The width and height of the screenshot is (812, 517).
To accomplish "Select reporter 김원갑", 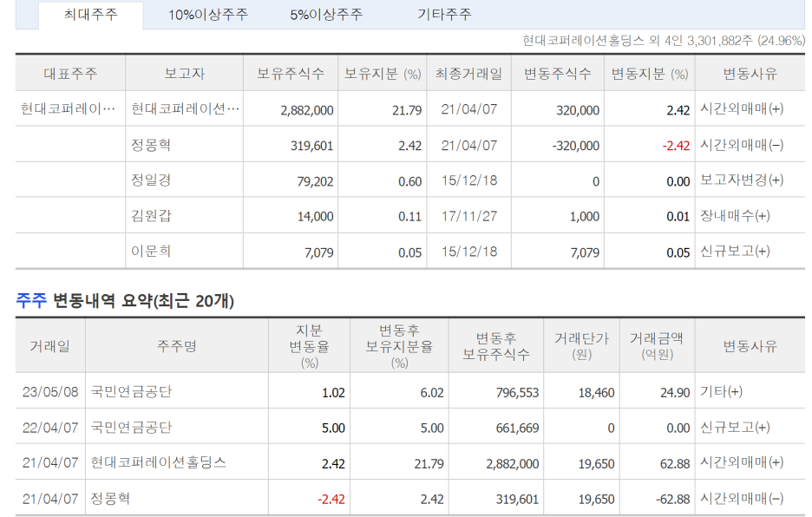I will (x=151, y=215).
